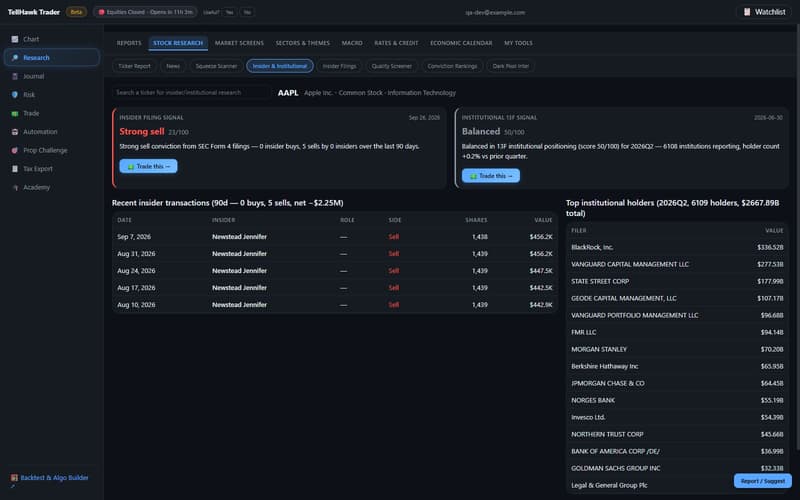This screenshot has height=500, width=800.
Task: Click the STATE STREET CORP holder
Action: tap(600, 281)
